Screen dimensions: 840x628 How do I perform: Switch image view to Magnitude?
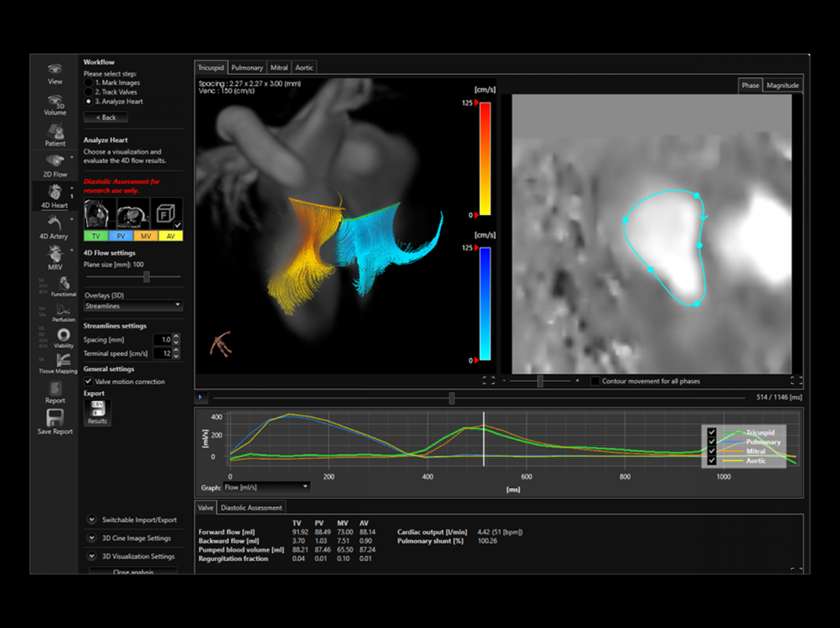pos(782,85)
